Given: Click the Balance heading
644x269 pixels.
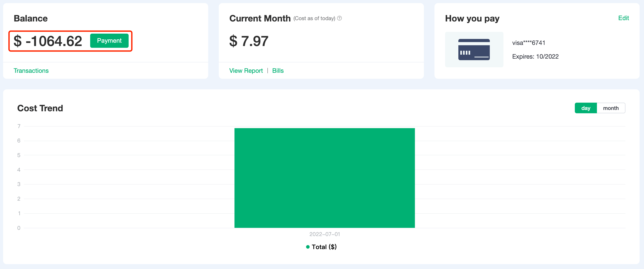Looking at the screenshot, I should (x=30, y=19).
